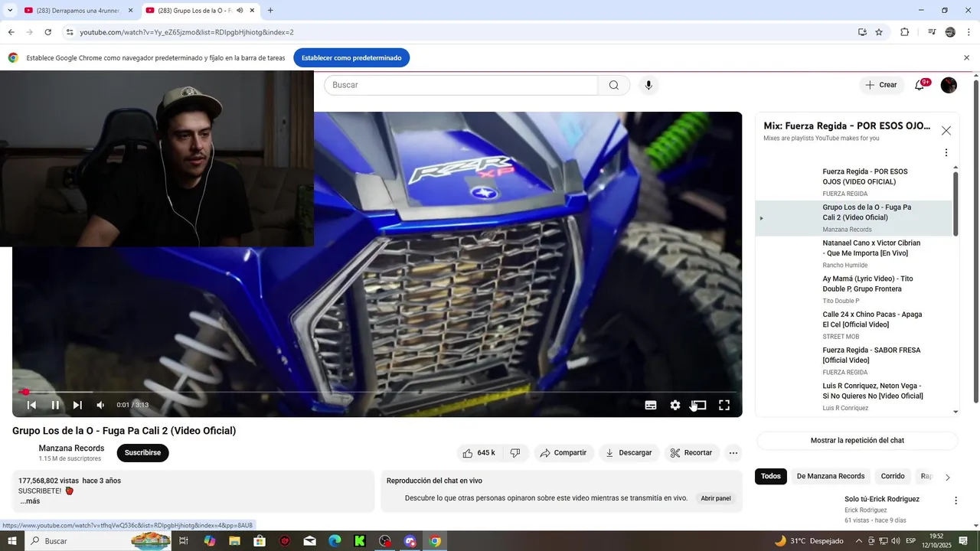
Task: Play Fuerza Regida - SABOR FRESA from playlist
Action: click(x=854, y=360)
